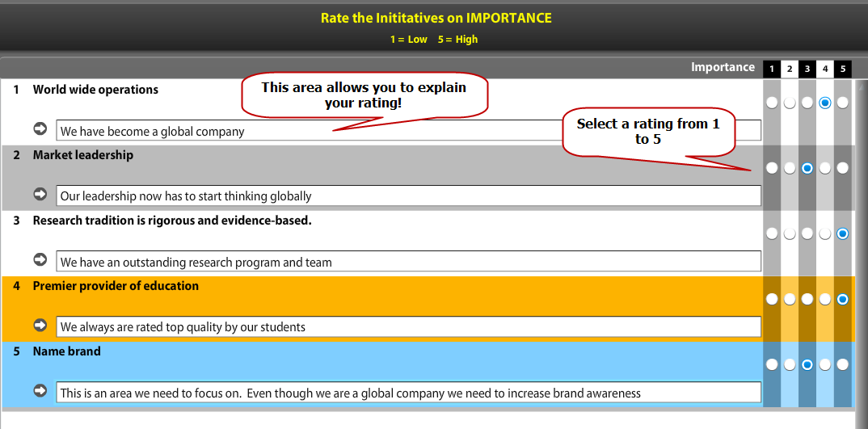Click the column 5 rating header

tap(843, 69)
